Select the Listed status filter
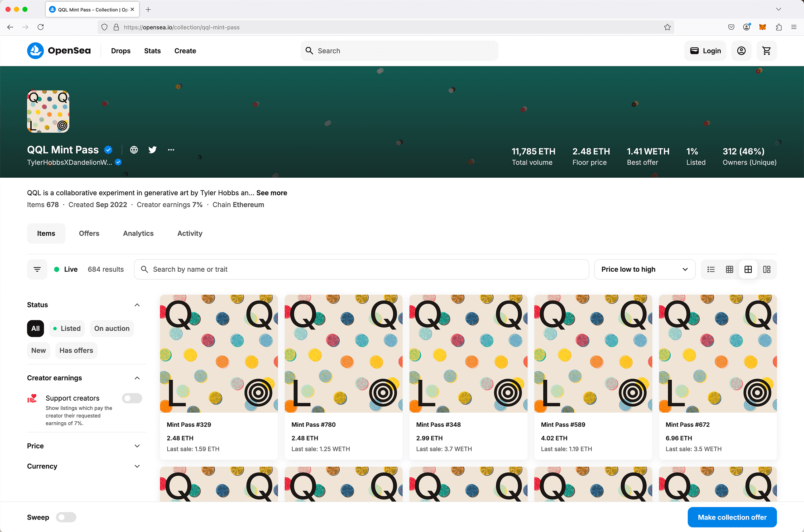Viewport: 804px width, 532px height. [67, 328]
